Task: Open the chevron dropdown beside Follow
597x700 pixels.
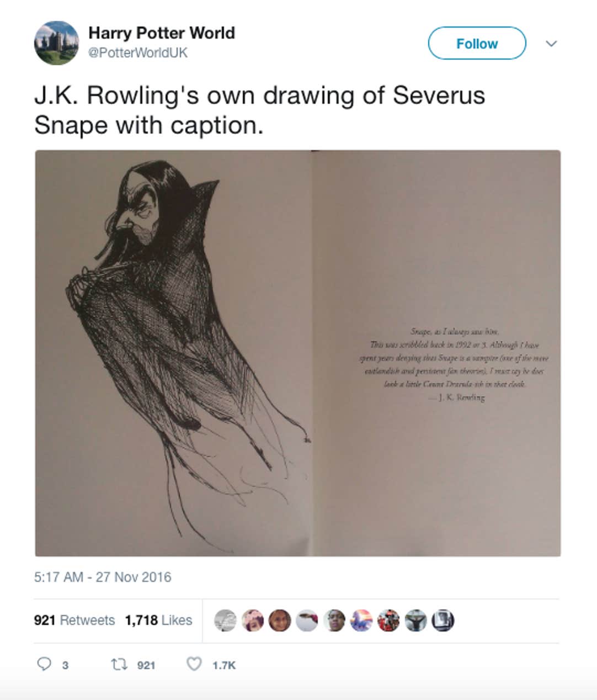Action: pyautogui.click(x=551, y=44)
